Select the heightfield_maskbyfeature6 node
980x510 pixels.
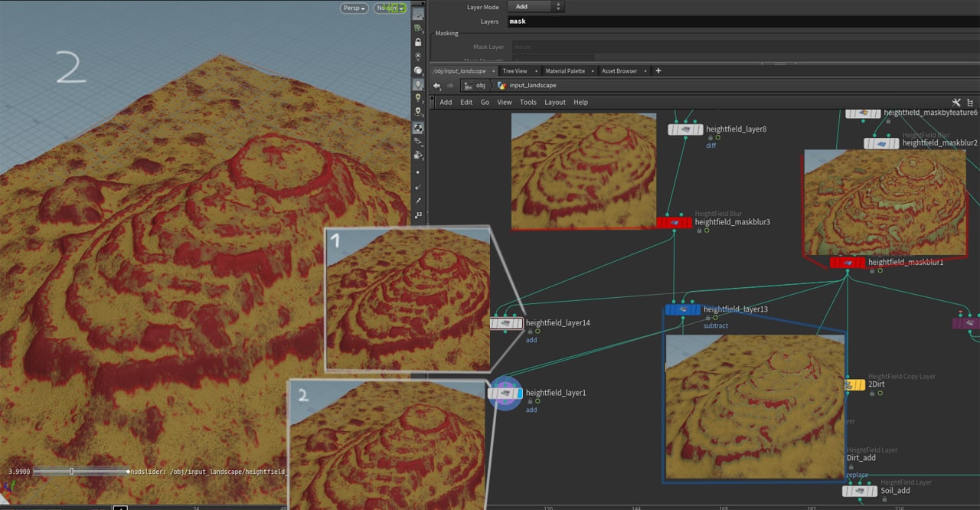[863, 113]
